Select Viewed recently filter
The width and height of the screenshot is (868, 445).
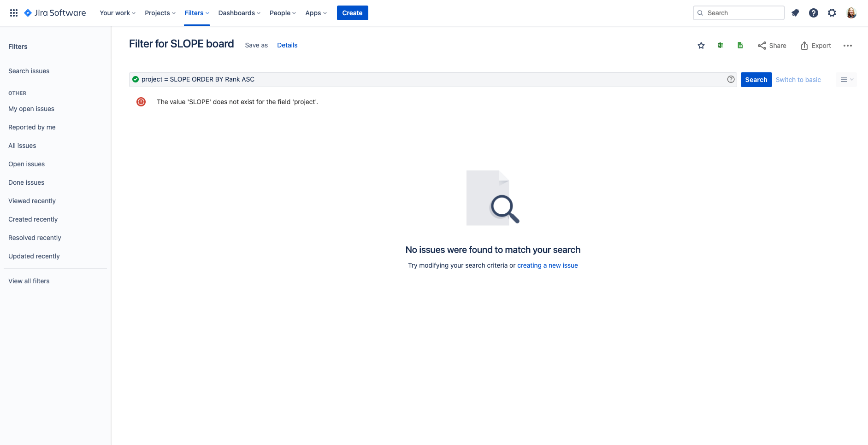(x=32, y=201)
